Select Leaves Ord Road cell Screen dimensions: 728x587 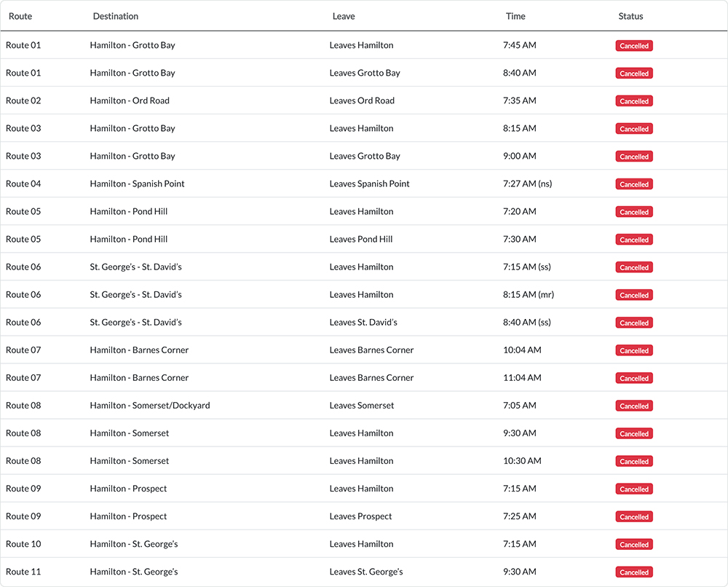[x=362, y=101]
